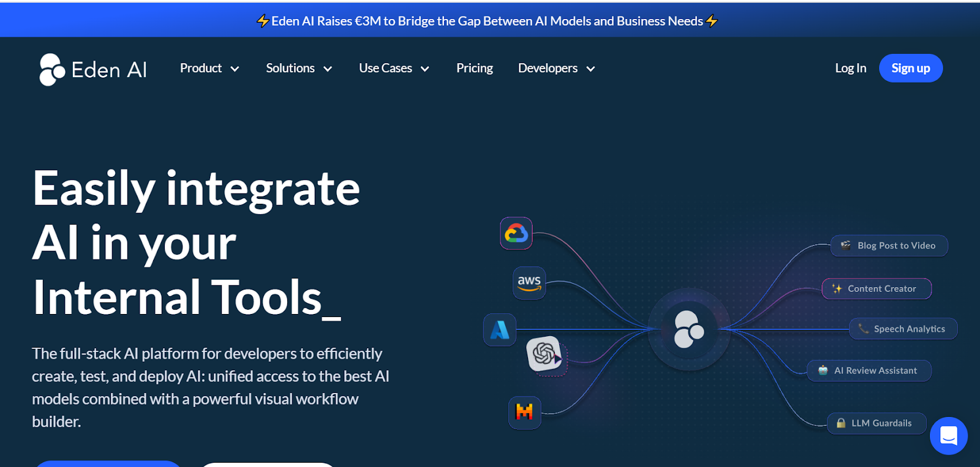Click the Mistral AI icon
Viewport: 980px width, 467px height.
click(524, 412)
